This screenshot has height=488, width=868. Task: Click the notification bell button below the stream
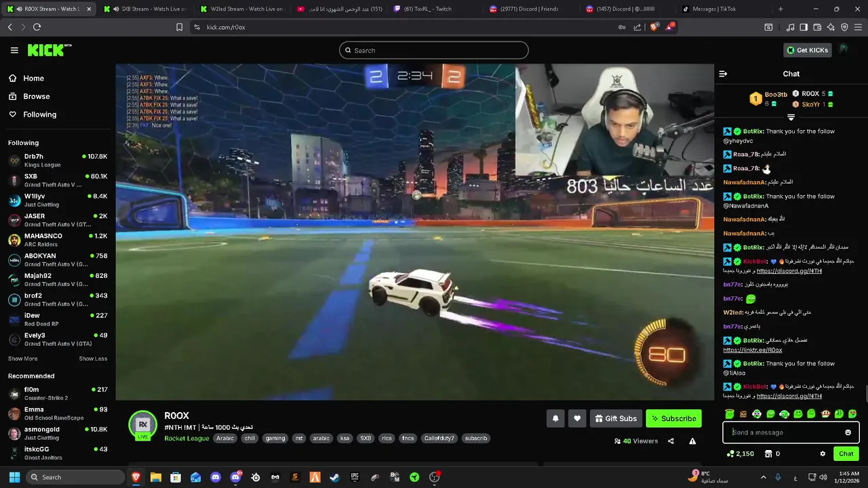coord(555,419)
